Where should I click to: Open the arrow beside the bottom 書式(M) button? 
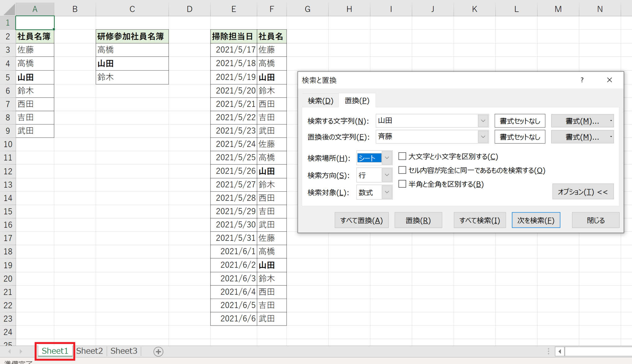(x=611, y=137)
